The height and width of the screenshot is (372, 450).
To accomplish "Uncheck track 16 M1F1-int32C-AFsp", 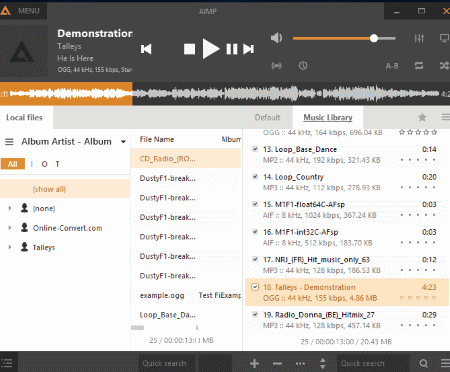I will click(255, 232).
